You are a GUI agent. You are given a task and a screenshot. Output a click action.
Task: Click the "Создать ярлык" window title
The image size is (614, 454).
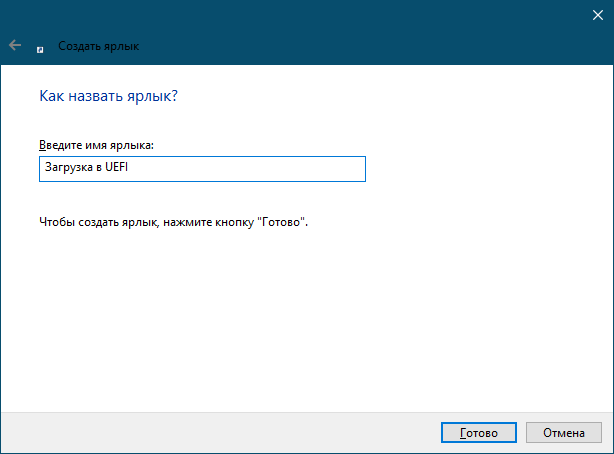[99, 46]
